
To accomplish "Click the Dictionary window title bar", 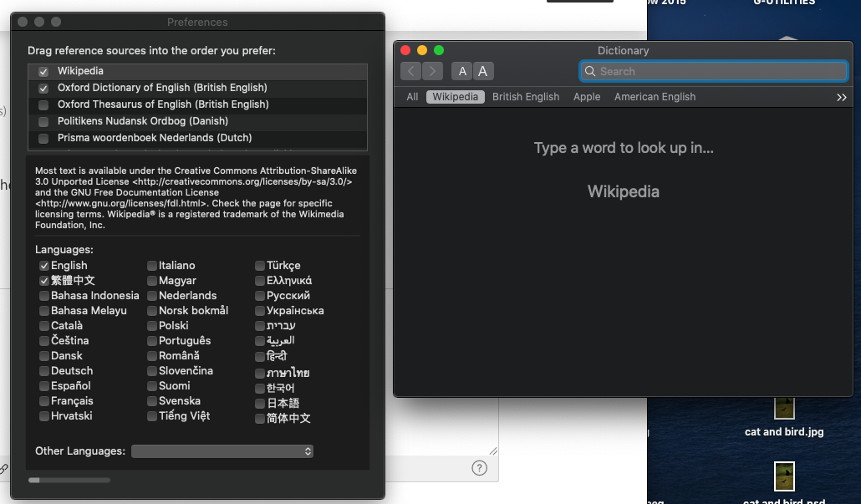I will (x=623, y=50).
